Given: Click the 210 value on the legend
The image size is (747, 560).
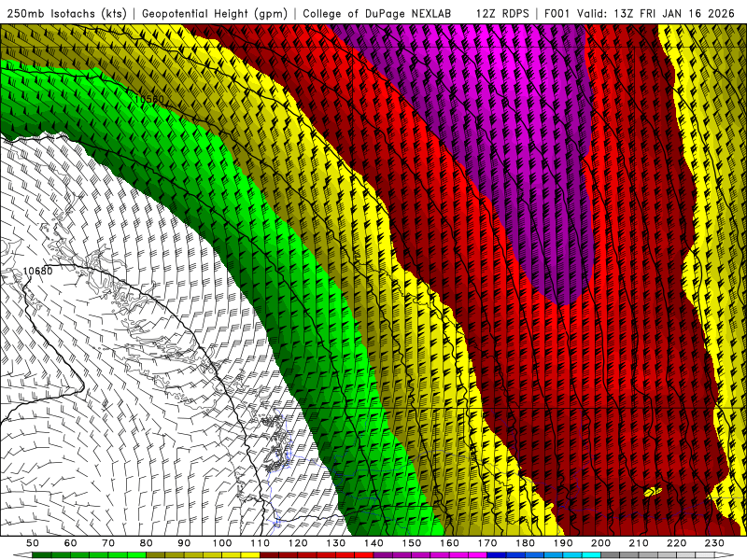Looking at the screenshot, I should coord(639,543).
